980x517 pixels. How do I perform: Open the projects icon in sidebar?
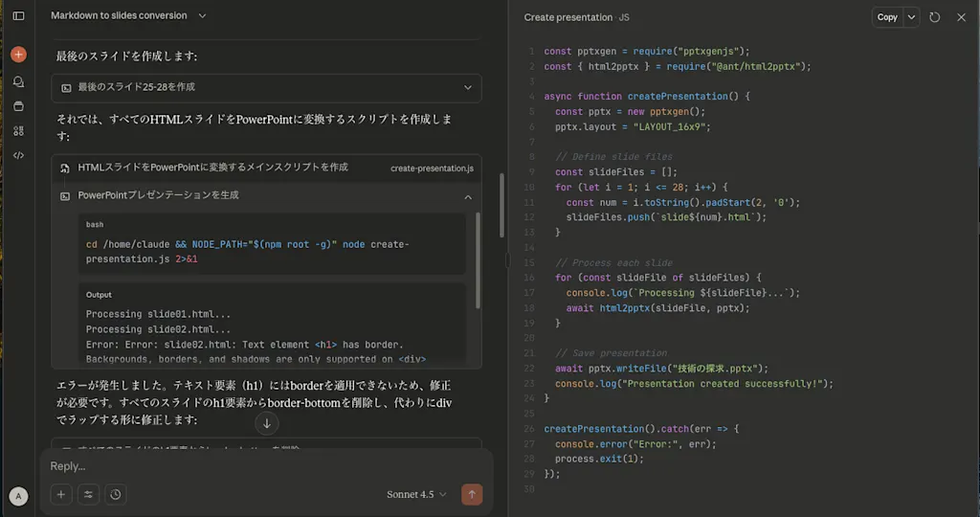(x=19, y=106)
